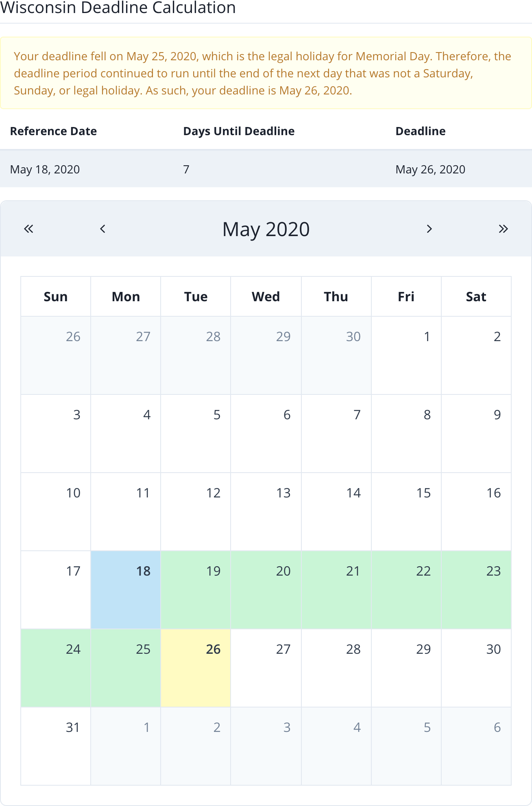Click the Days Until Deadline header
The image size is (532, 806).
point(239,131)
